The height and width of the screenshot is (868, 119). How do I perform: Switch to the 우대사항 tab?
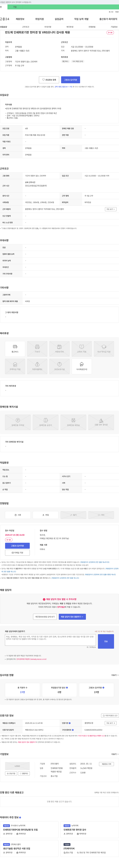(x=48, y=27)
